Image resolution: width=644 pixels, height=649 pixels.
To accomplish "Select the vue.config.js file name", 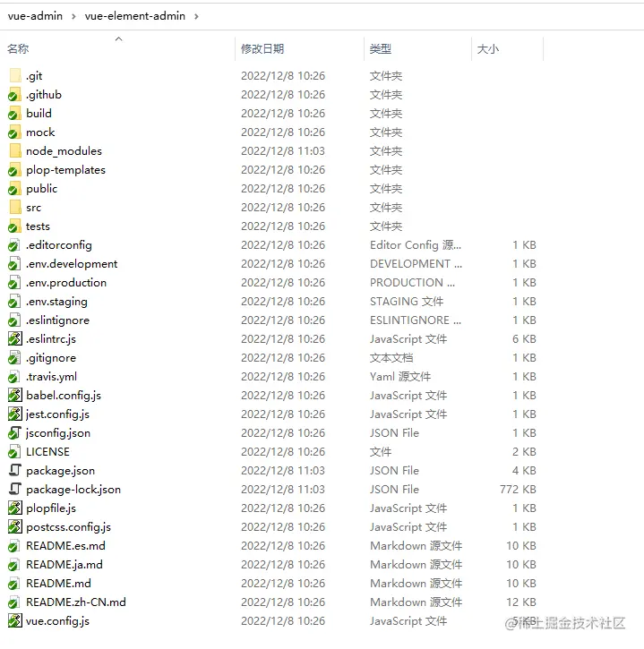I will [x=57, y=621].
